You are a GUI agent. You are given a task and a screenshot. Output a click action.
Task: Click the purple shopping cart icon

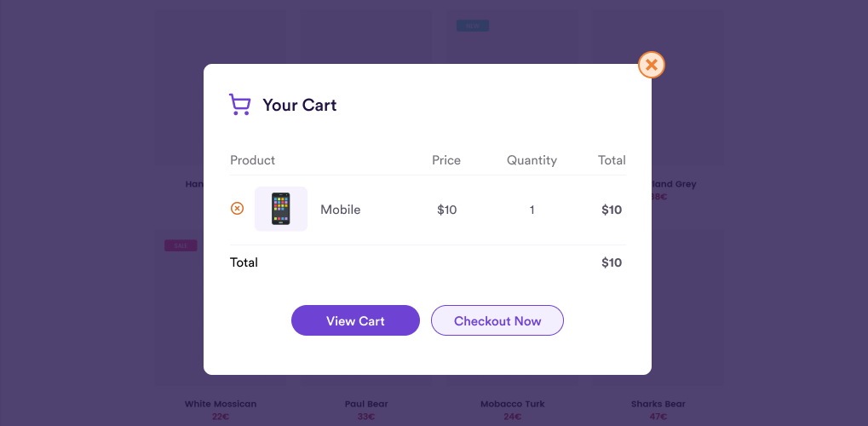239,105
